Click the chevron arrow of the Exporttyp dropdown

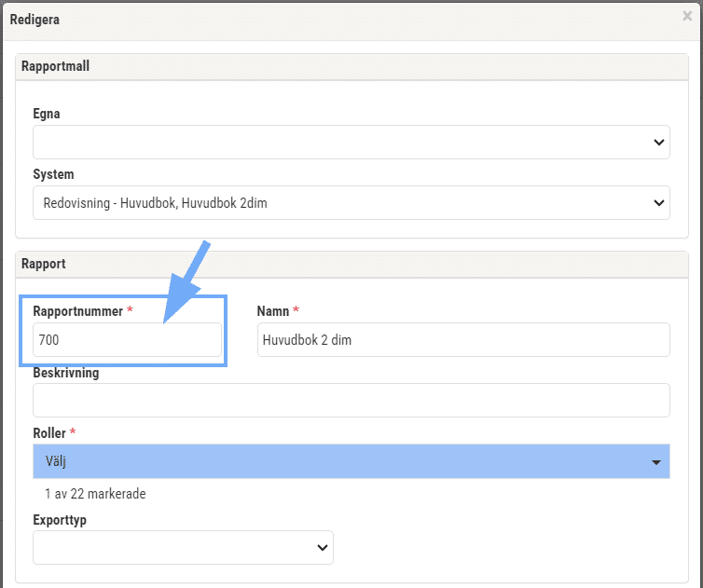[x=322, y=548]
